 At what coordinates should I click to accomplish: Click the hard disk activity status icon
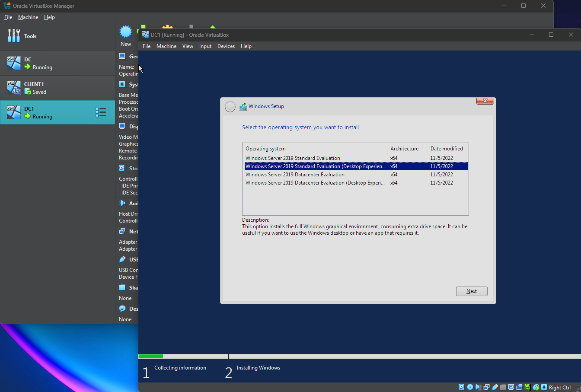[x=462, y=387]
